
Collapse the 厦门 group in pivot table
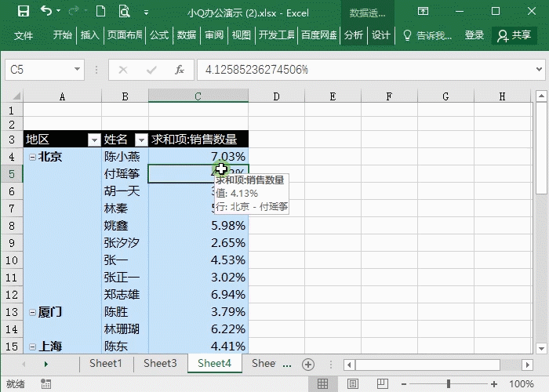[31, 312]
